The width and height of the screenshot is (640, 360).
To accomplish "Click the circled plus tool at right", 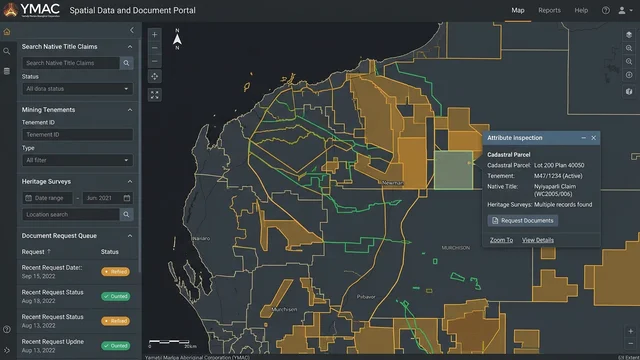I will coord(629,75).
